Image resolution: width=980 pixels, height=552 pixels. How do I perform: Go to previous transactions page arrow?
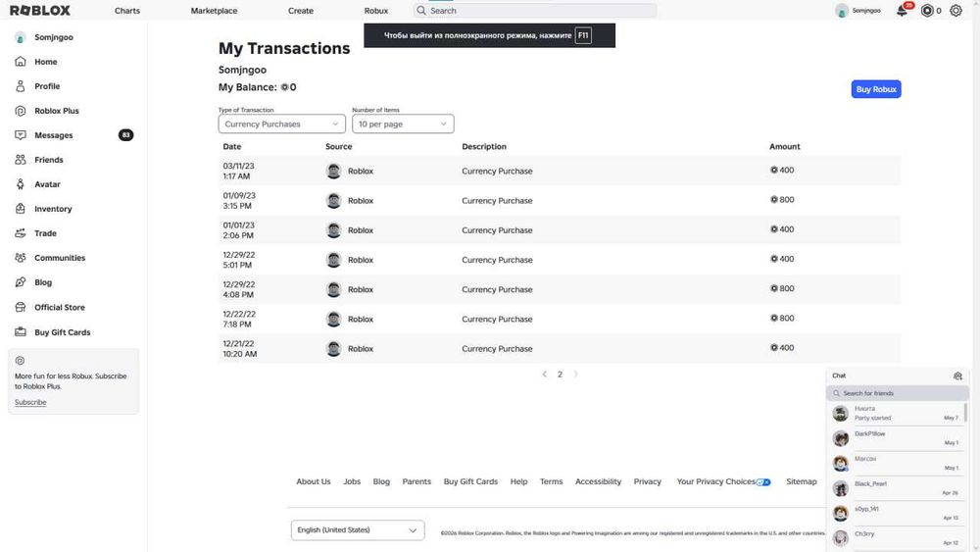(x=544, y=374)
